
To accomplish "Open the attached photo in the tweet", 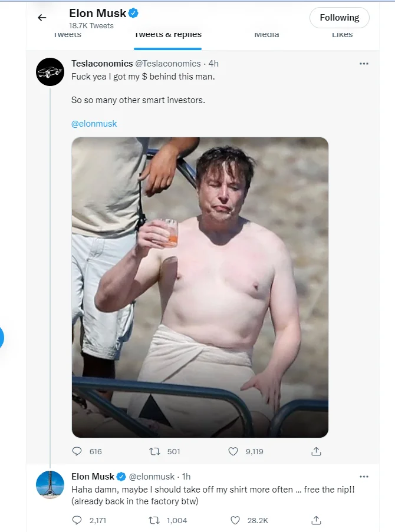I will pyautogui.click(x=200, y=288).
